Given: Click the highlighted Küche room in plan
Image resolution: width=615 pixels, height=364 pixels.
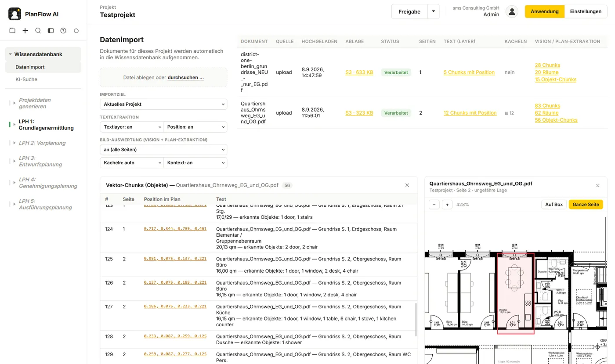Looking at the screenshot, I should tap(515, 293).
